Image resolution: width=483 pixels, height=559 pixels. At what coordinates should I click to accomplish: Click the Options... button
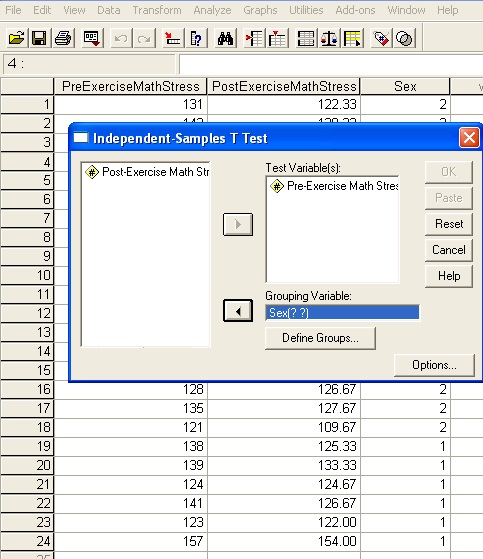coord(434,365)
